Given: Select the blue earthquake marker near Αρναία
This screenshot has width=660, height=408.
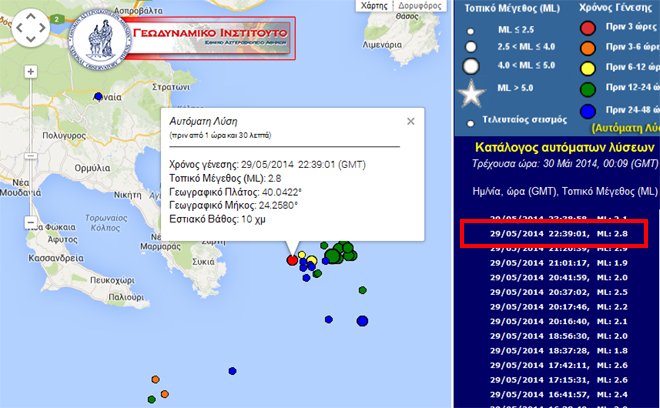Looking at the screenshot, I should point(98,97).
